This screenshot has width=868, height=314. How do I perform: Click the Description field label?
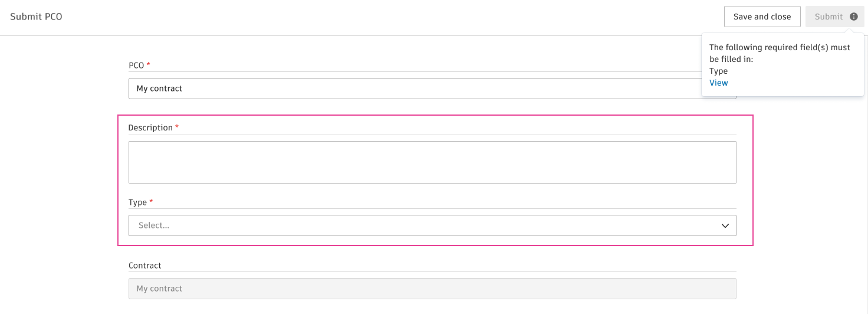(150, 127)
